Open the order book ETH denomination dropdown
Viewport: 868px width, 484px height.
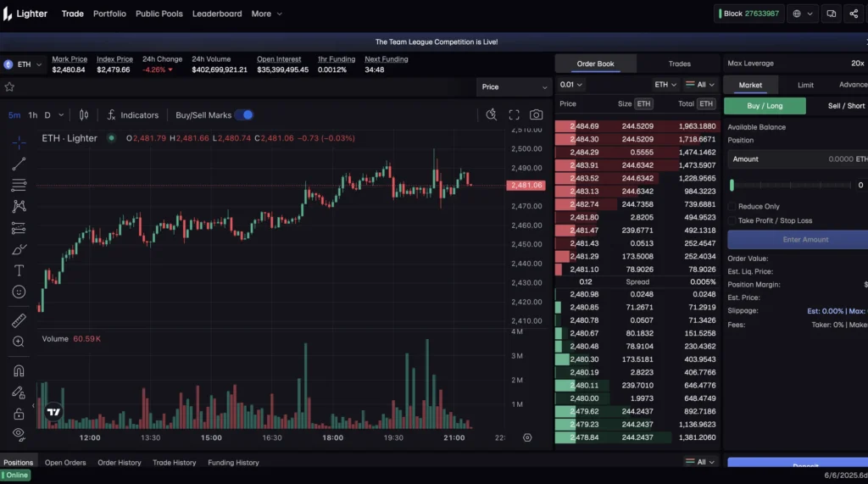point(665,85)
